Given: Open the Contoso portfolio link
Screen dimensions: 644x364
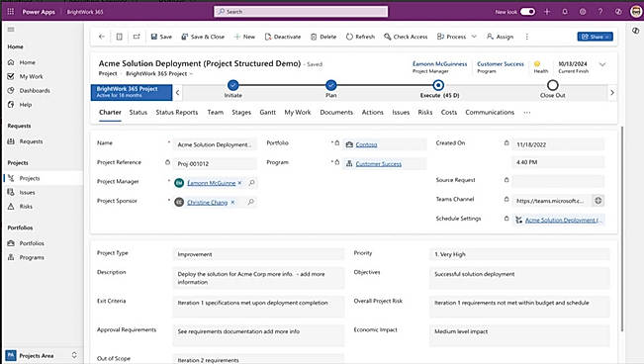Looking at the screenshot, I should coord(366,144).
